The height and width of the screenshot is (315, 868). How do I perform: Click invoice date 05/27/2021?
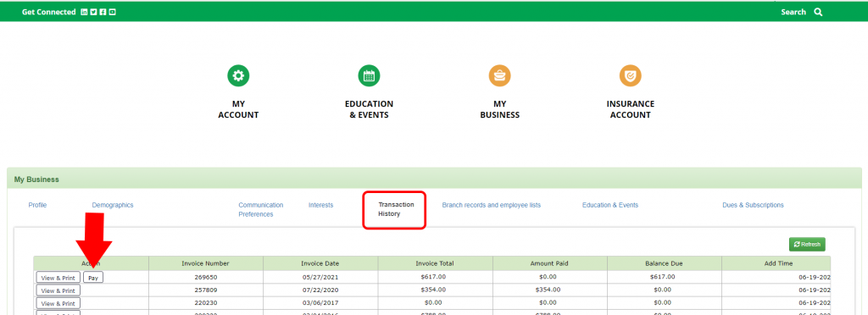pyautogui.click(x=320, y=277)
